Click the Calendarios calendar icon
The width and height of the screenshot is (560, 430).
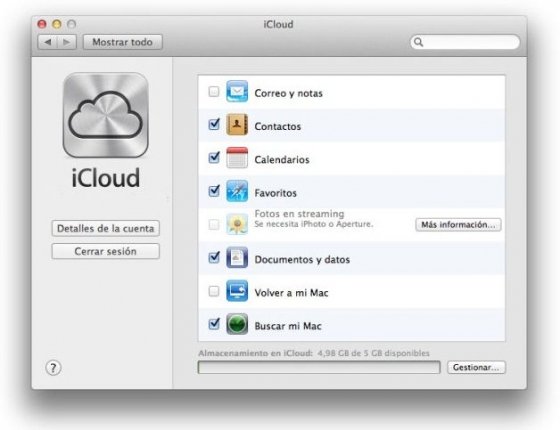[237, 158]
